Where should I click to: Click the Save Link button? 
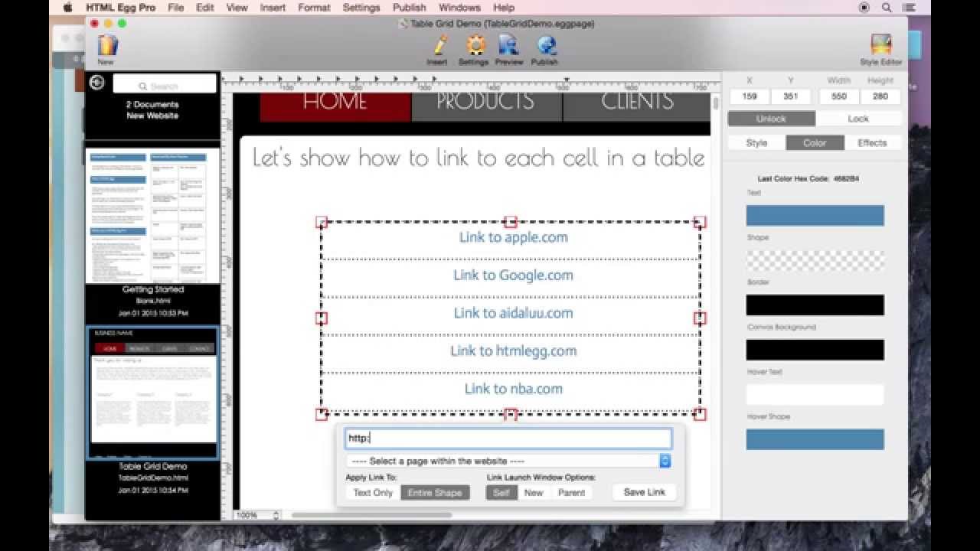coord(644,492)
